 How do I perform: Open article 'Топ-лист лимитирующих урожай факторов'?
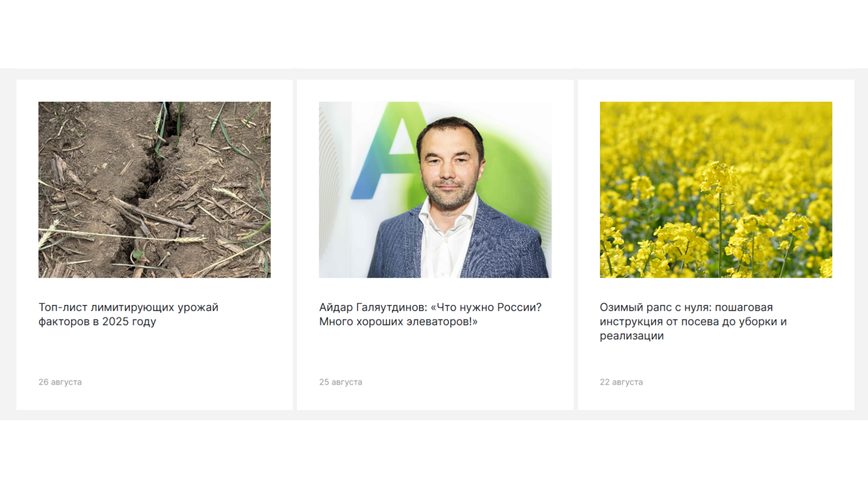(x=128, y=314)
